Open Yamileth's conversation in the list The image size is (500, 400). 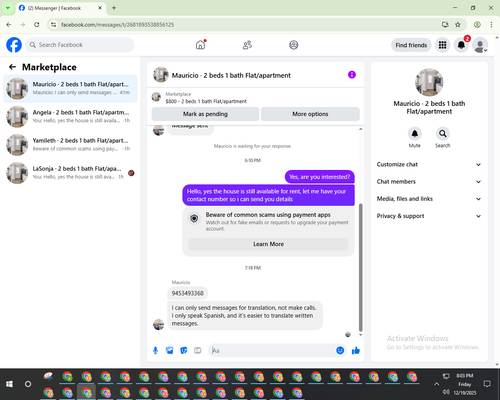pos(70,145)
